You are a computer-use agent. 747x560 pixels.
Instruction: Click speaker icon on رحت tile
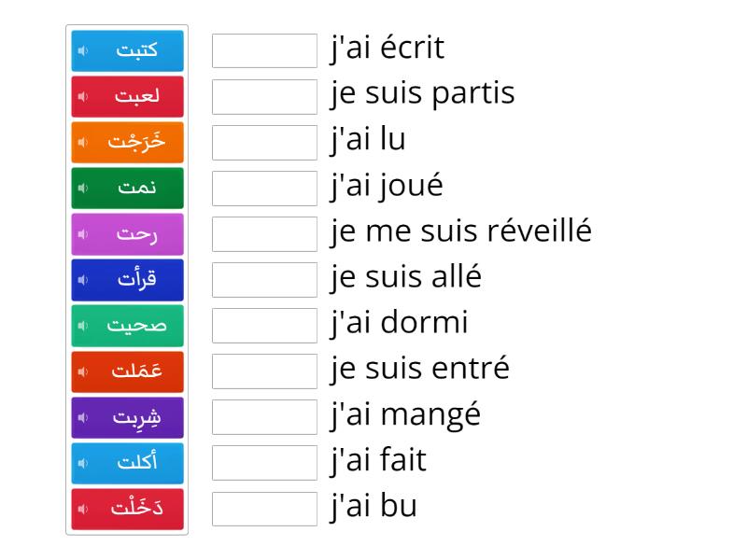tap(83, 233)
